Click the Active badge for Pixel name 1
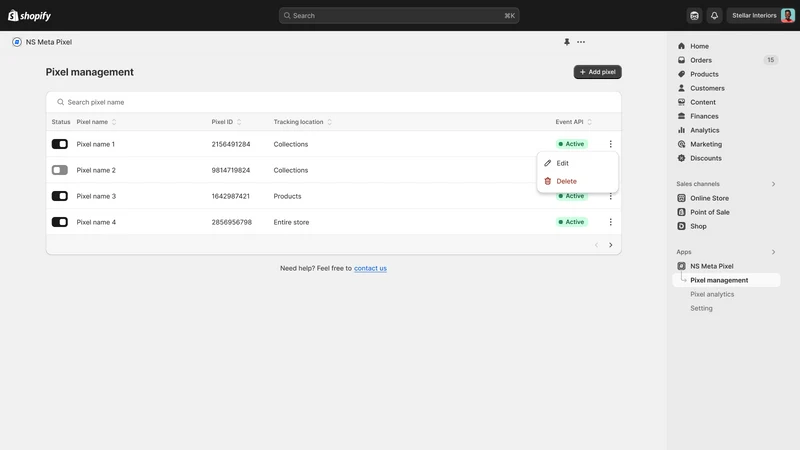The image size is (800, 450). (571, 144)
